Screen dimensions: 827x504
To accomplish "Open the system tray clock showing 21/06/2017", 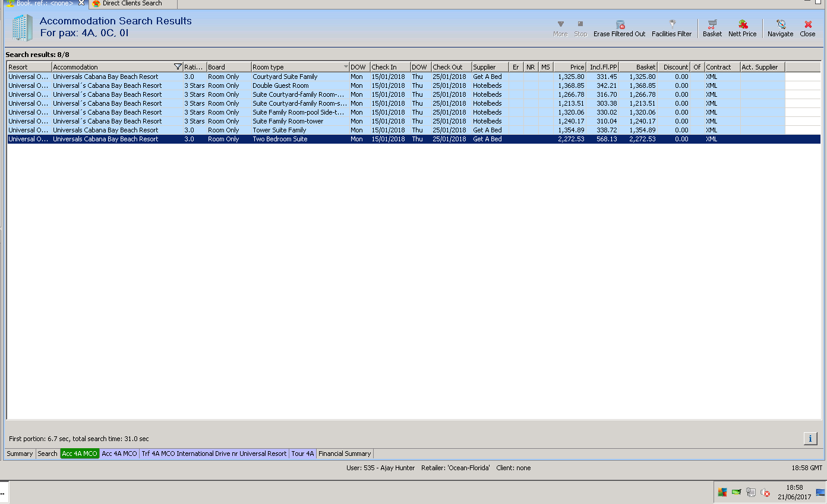I will [x=794, y=492].
